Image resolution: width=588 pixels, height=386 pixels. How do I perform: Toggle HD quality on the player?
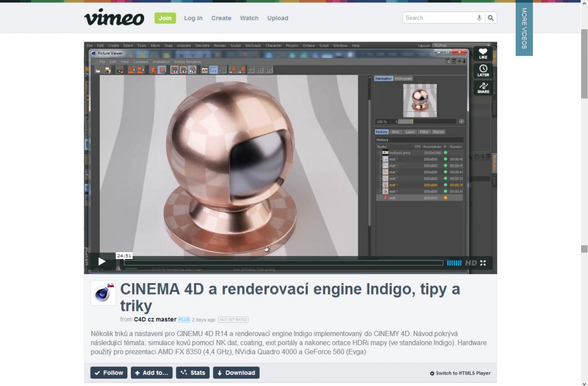[471, 263]
